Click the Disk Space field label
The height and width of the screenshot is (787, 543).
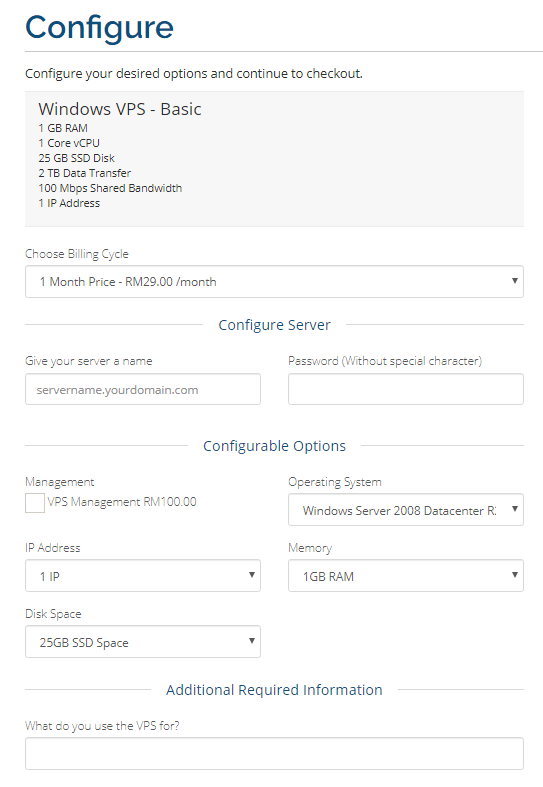tap(53, 614)
